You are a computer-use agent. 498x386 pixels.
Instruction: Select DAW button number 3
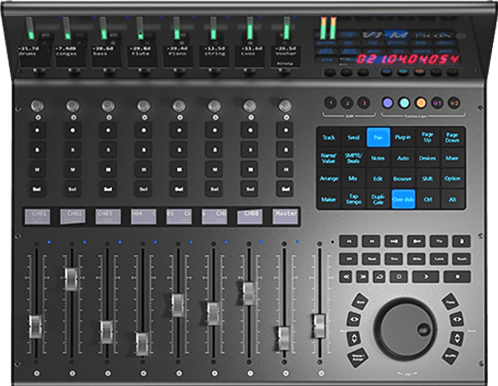tap(364, 103)
